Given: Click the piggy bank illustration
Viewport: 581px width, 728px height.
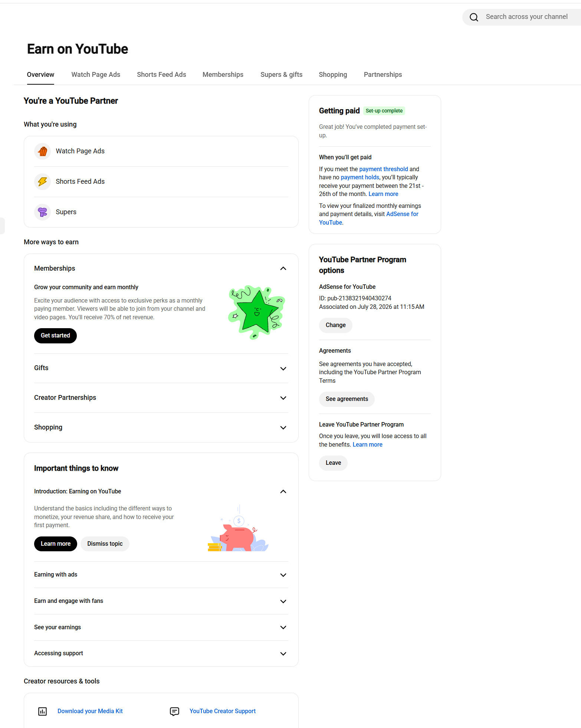Looking at the screenshot, I should point(238,528).
